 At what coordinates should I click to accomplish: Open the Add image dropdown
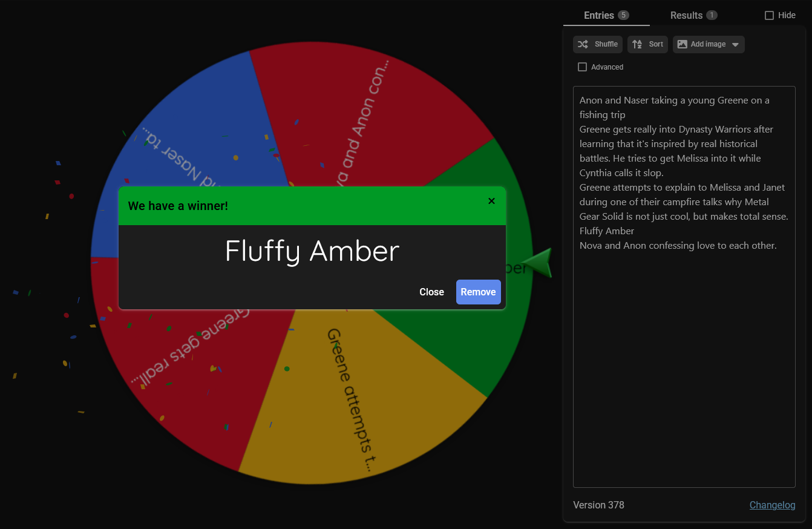point(709,44)
